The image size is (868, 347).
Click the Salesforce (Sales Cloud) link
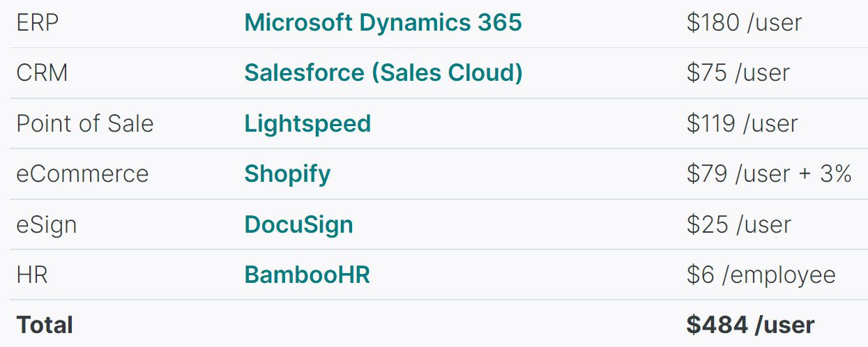pyautogui.click(x=383, y=72)
